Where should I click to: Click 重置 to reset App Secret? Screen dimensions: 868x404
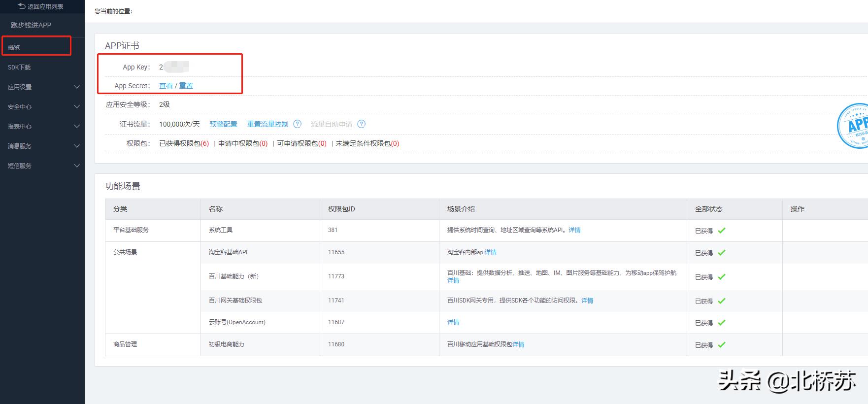(x=186, y=86)
